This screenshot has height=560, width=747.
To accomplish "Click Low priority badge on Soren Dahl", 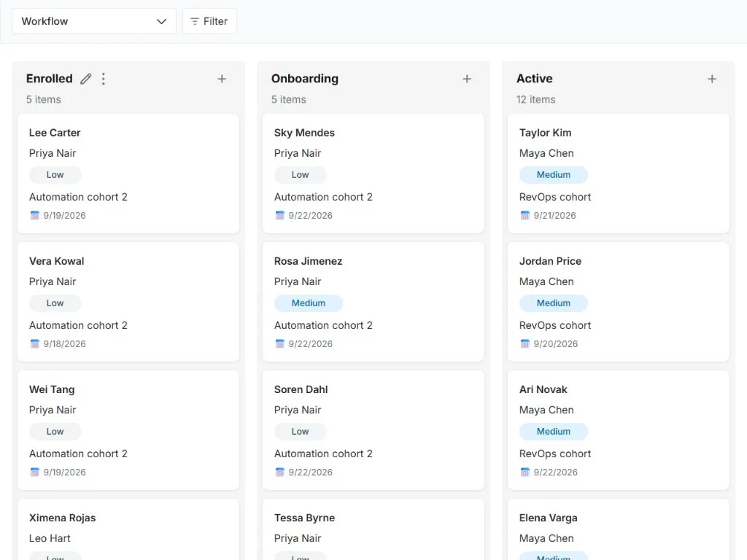I will click(300, 432).
